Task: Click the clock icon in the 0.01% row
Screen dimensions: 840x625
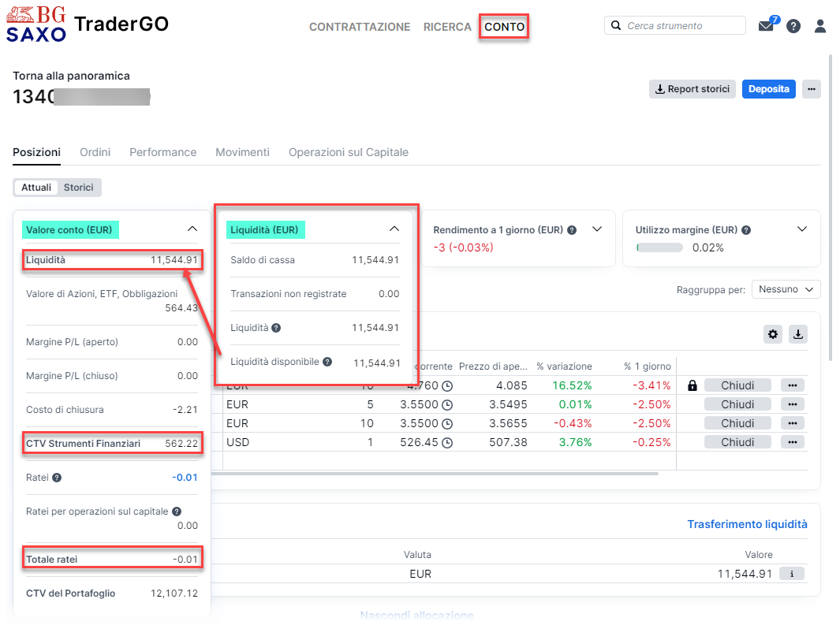Action: [447, 404]
